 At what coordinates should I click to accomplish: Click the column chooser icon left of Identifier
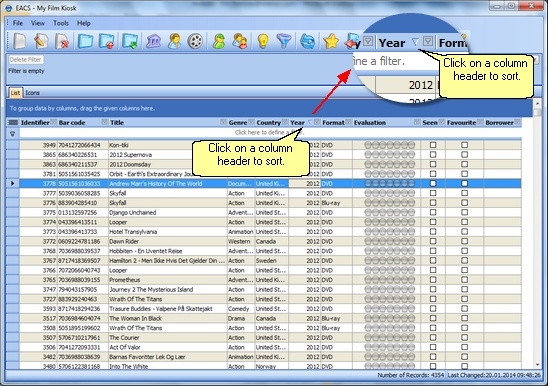(x=13, y=122)
